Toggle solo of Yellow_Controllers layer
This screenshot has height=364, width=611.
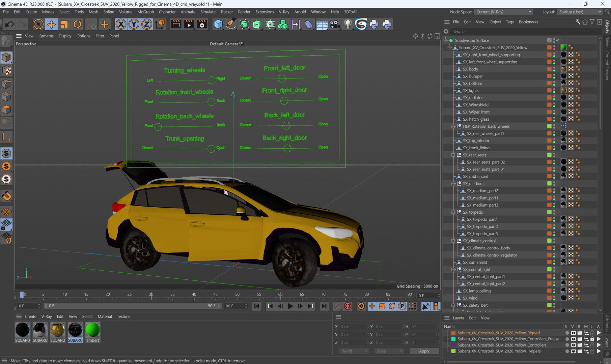(567, 345)
